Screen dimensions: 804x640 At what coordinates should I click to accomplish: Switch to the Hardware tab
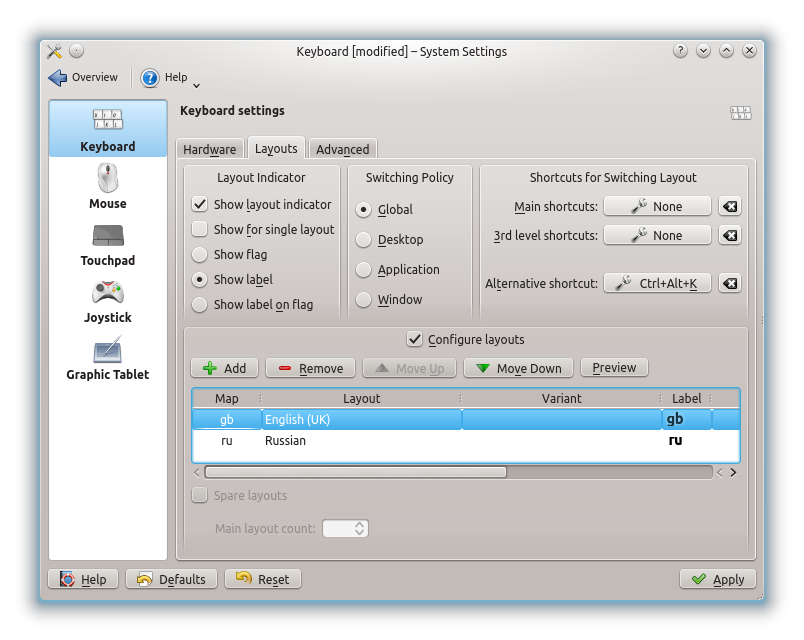point(209,148)
